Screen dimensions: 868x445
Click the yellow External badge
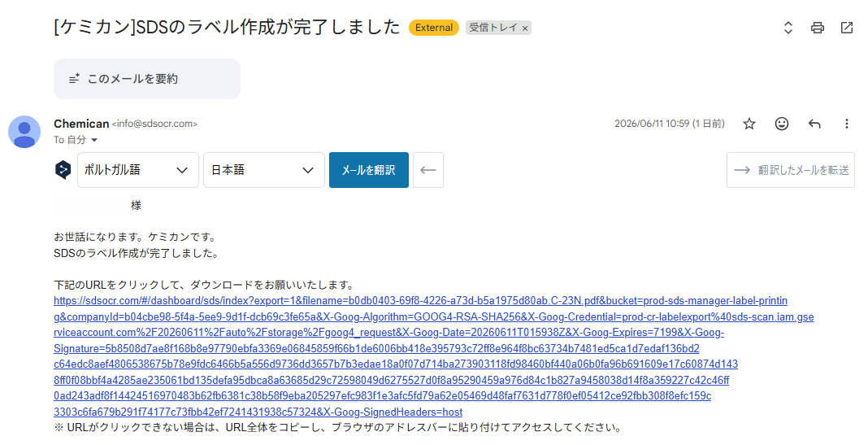coord(434,28)
